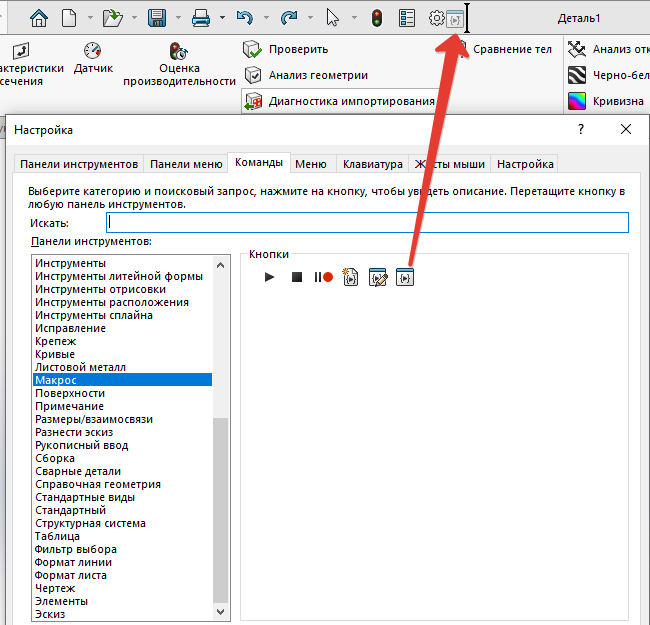This screenshot has height=625, width=650.
Task: Click the Record/Pause Macro button
Action: tap(324, 277)
